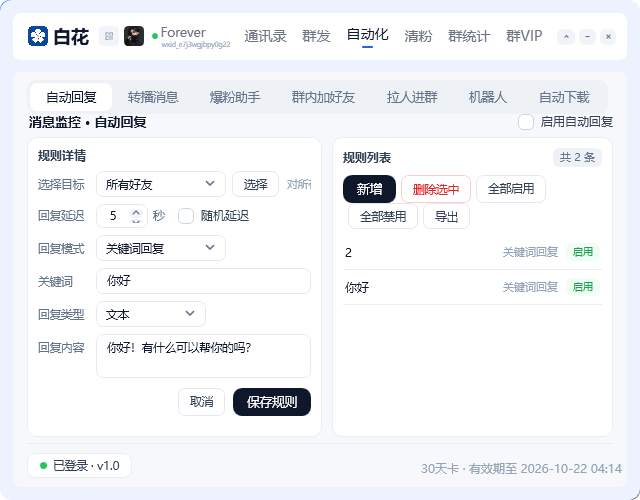
Task: Click the up-arrow pin window button
Action: click(566, 37)
